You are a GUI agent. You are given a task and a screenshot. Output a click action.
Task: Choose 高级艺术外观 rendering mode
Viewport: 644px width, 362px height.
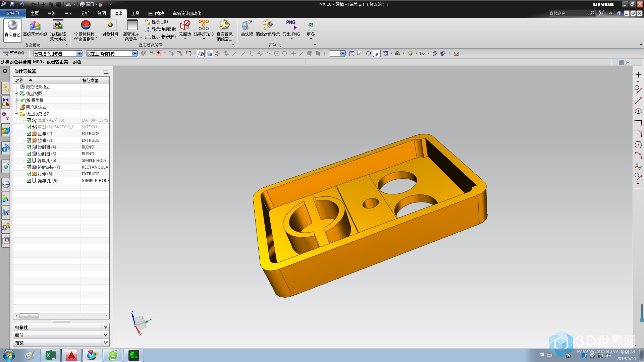(x=35, y=29)
